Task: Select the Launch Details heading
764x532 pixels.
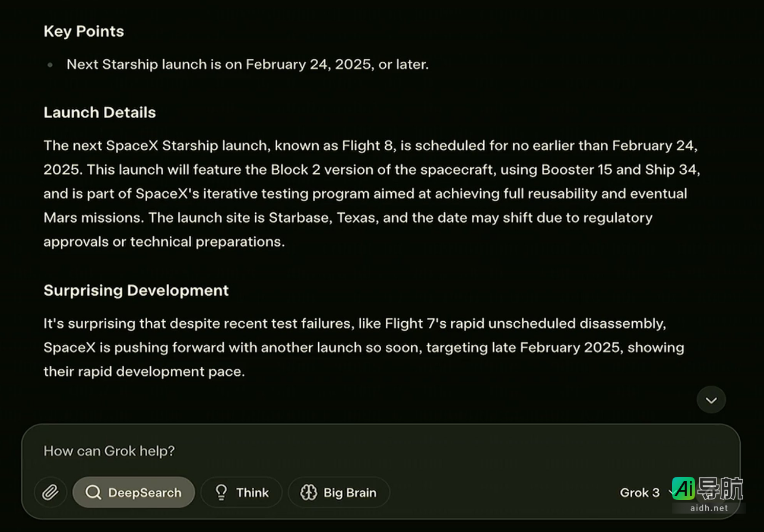Action: (x=100, y=112)
